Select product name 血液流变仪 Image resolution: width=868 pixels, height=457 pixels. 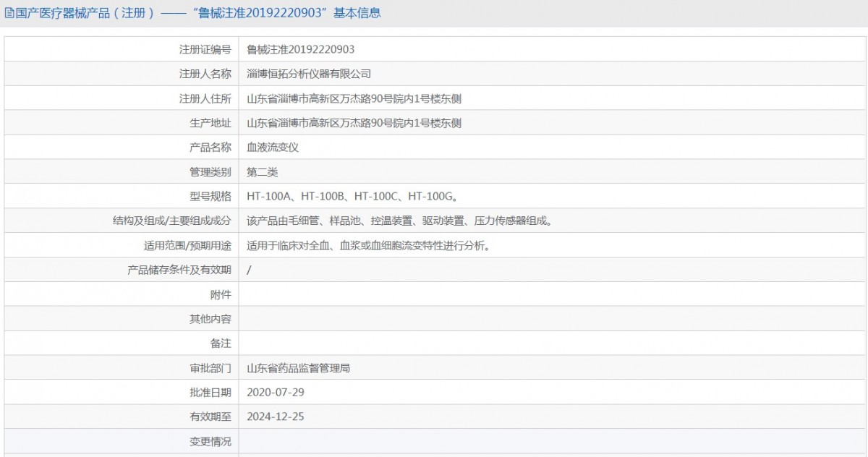point(273,148)
